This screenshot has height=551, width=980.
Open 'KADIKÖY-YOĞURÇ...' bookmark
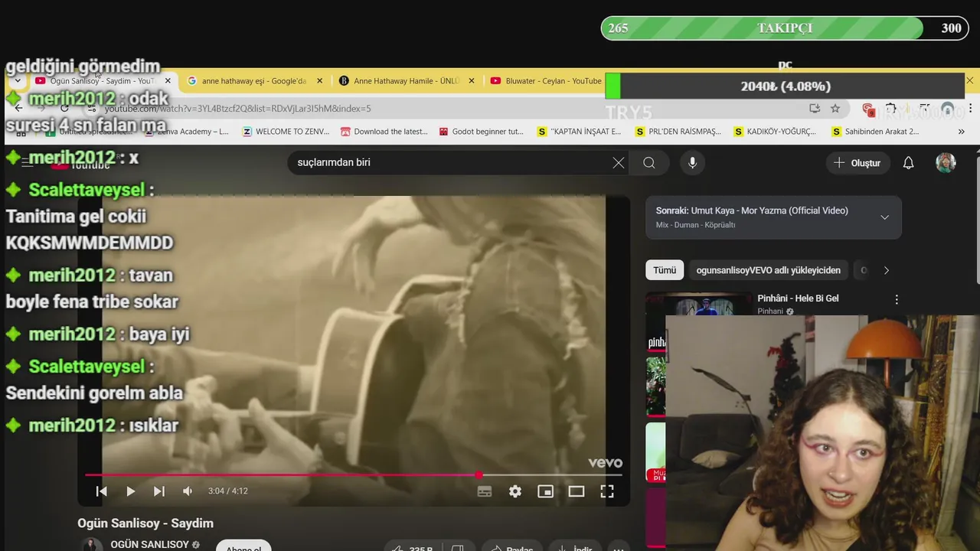click(775, 132)
